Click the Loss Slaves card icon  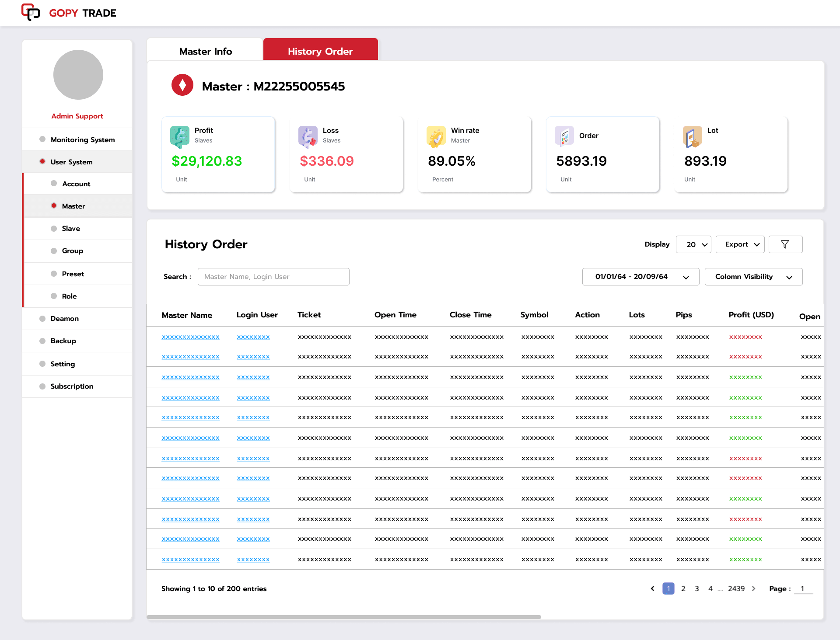pyautogui.click(x=308, y=136)
